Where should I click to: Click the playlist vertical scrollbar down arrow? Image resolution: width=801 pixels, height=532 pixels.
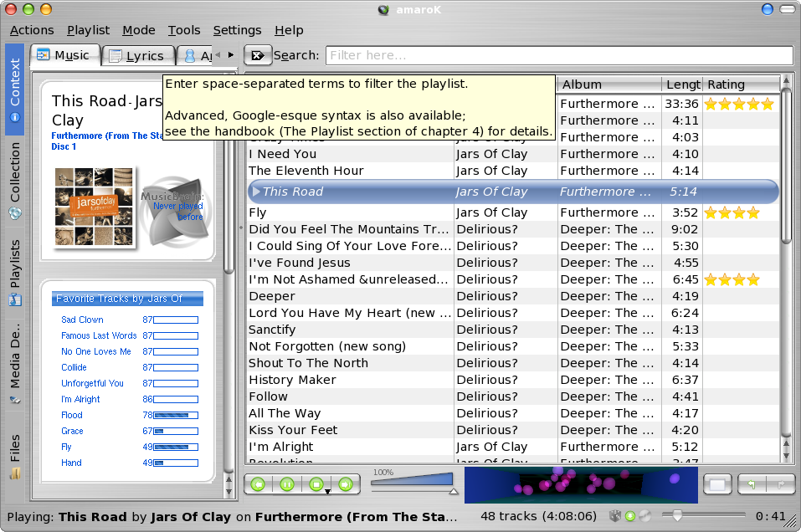(786, 456)
